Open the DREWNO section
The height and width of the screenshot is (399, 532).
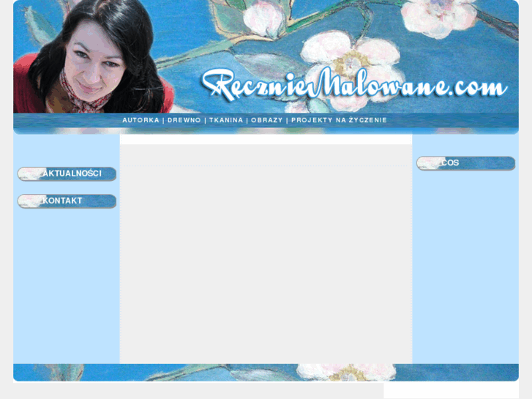184,120
